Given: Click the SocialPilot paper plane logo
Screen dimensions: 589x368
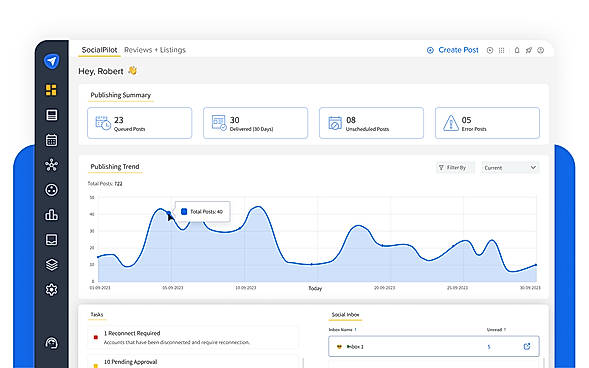Looking at the screenshot, I should [51, 61].
